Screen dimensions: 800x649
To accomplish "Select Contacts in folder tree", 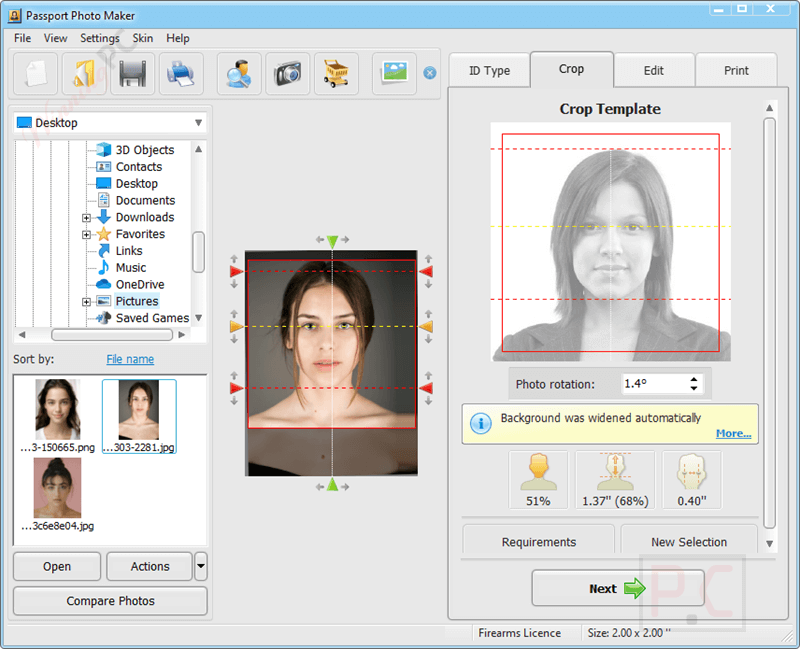I will (x=139, y=167).
